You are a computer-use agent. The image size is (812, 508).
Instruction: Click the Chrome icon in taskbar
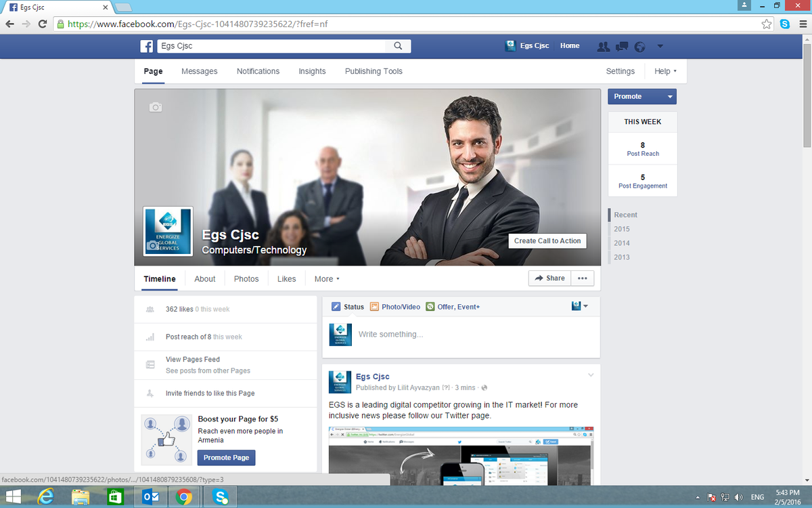pyautogui.click(x=183, y=497)
